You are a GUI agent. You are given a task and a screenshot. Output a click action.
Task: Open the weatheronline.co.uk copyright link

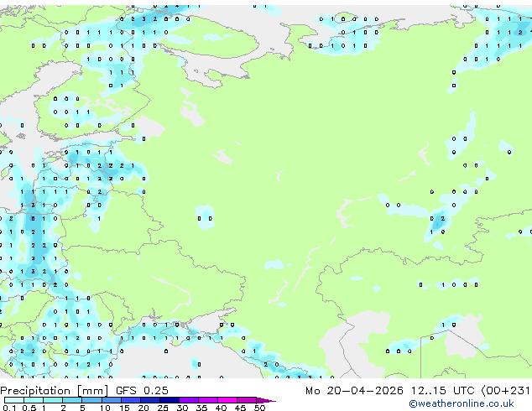[x=462, y=403]
